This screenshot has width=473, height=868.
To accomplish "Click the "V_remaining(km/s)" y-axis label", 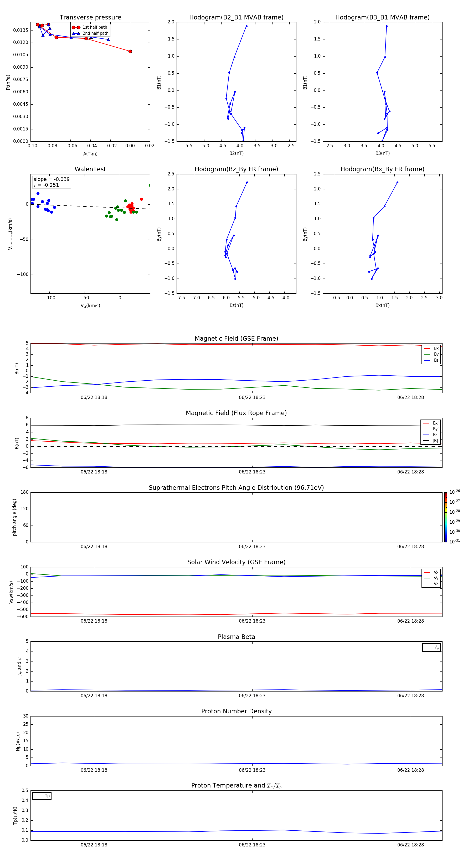I will pyautogui.click(x=11, y=234).
